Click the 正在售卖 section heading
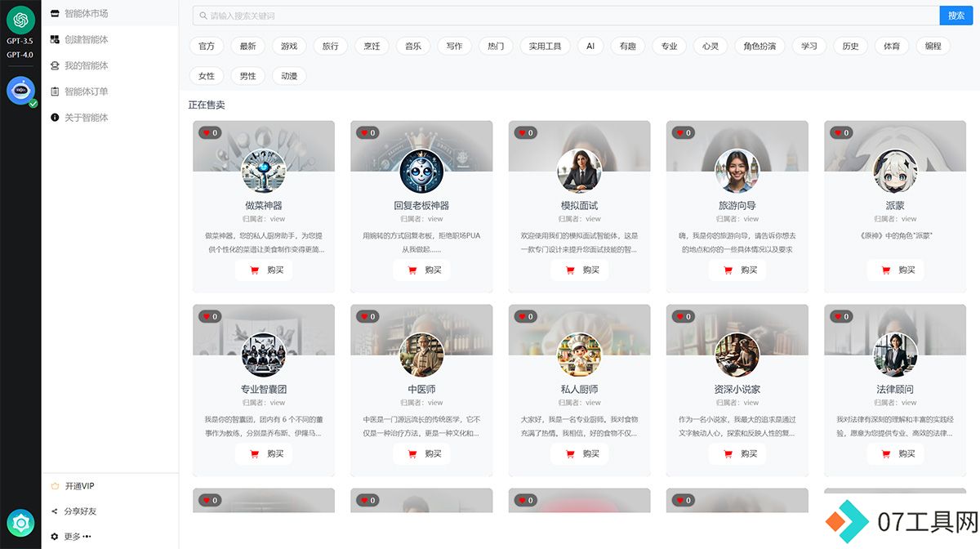 (x=207, y=105)
